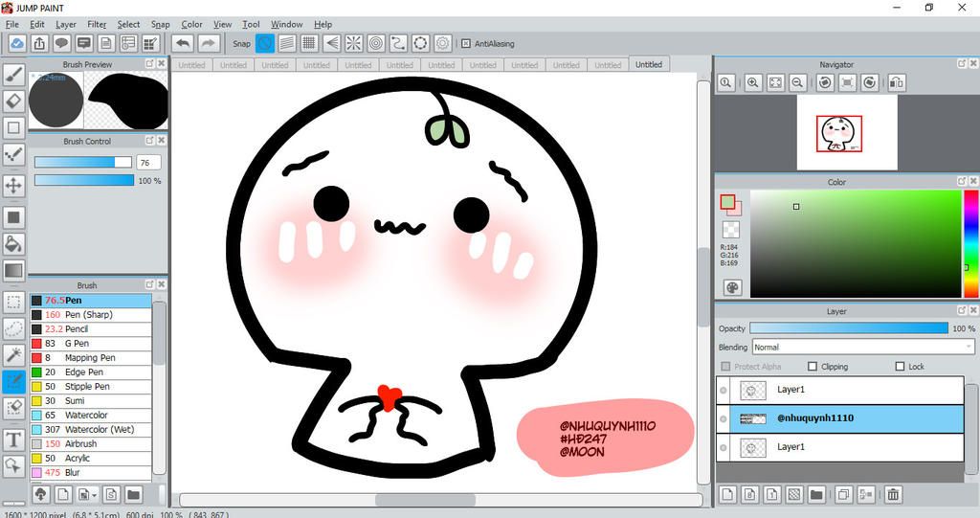Viewport: 980px width, 518px height.
Task: Adjust the brush size slider
Action: (x=83, y=163)
